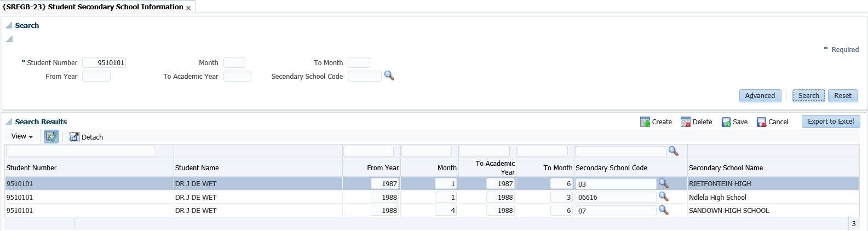
Task: Click the Save icon in results toolbar
Action: 726,122
